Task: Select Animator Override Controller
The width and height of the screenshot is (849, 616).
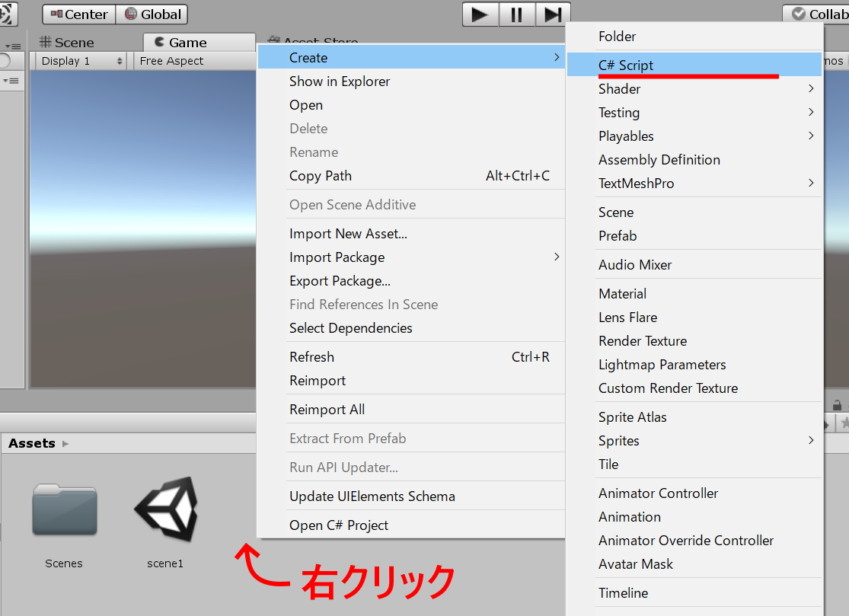Action: point(694,541)
